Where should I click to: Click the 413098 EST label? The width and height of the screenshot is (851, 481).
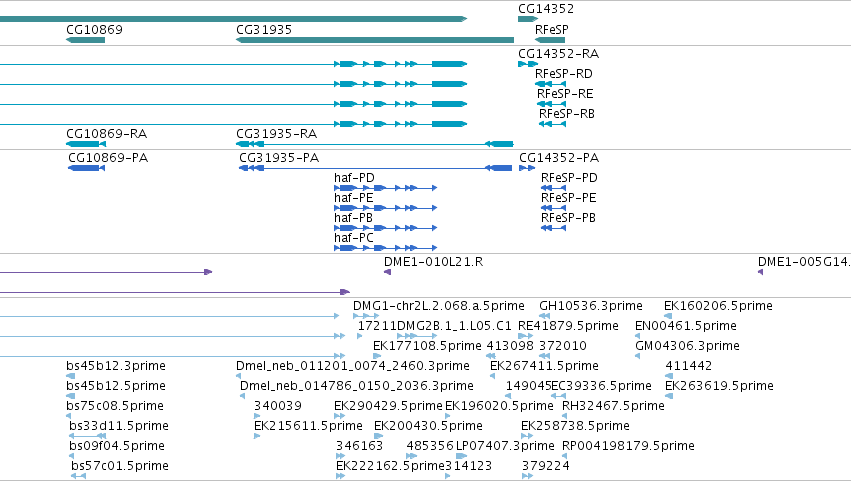[x=510, y=346]
